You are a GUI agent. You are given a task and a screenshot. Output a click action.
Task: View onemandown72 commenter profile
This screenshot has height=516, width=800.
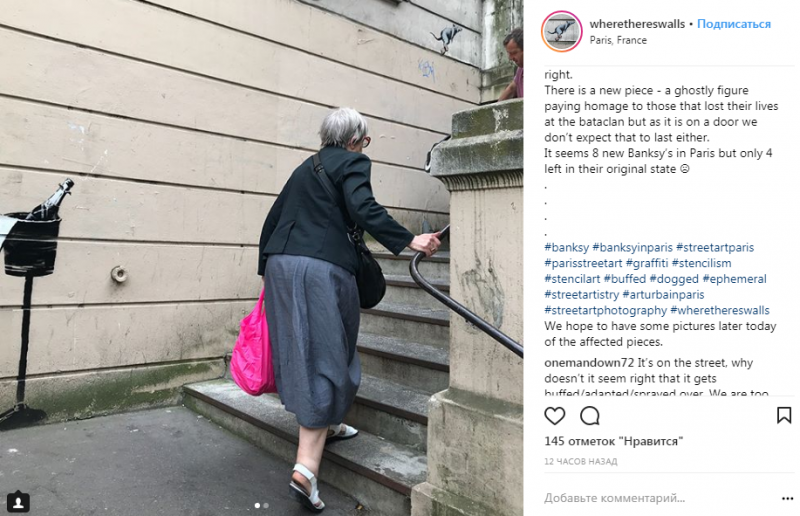[x=589, y=363]
